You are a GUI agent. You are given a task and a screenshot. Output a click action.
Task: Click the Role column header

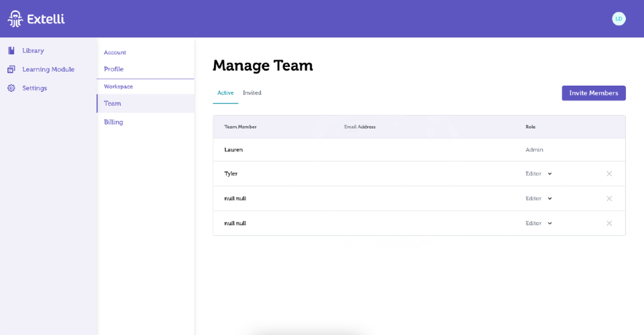[x=530, y=127]
